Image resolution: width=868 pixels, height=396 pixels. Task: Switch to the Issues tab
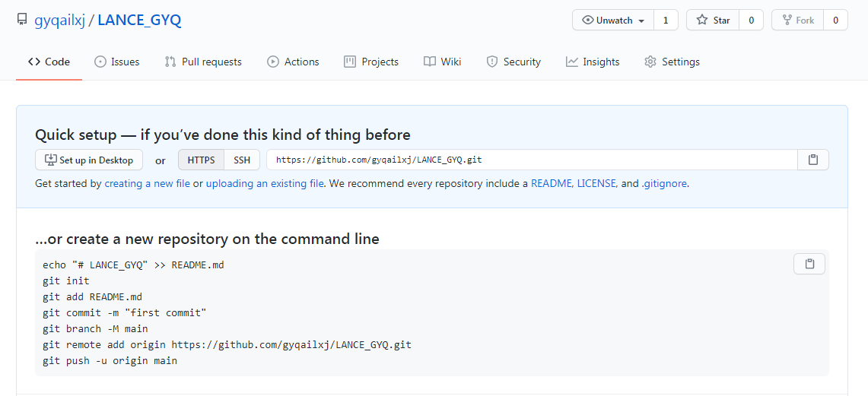117,62
